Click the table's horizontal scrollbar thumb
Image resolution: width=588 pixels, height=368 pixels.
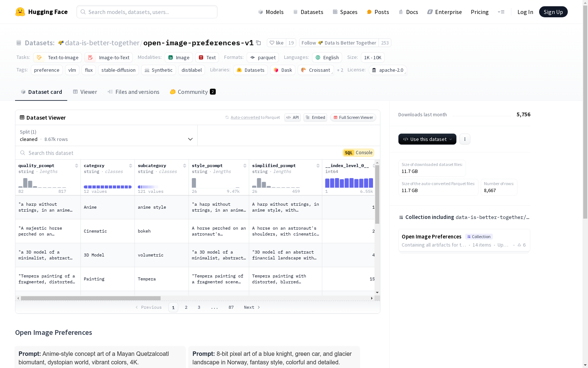click(91, 298)
